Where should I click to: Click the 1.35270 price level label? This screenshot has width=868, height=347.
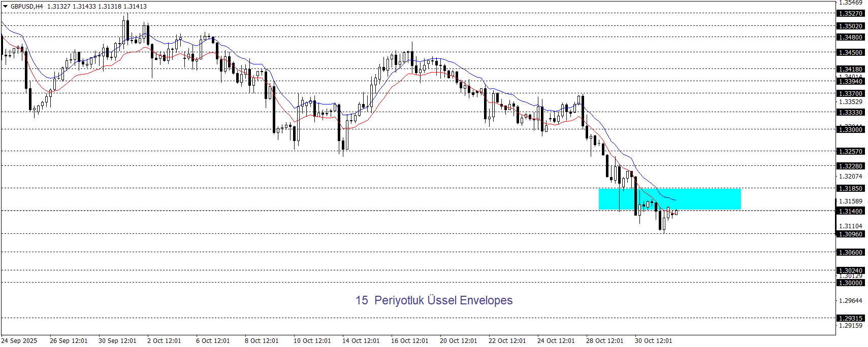[x=850, y=14]
